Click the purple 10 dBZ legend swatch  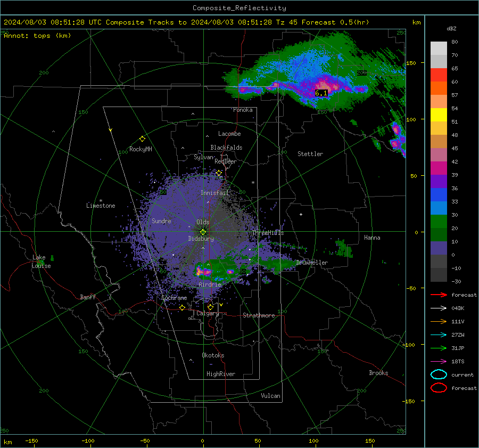point(439,248)
